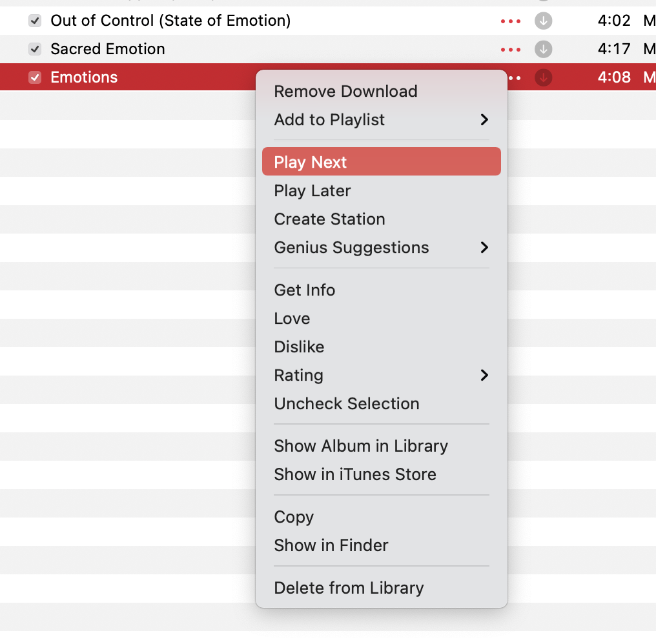The height and width of the screenshot is (644, 656).
Task: Expand the Rating submenu
Action: pos(382,375)
